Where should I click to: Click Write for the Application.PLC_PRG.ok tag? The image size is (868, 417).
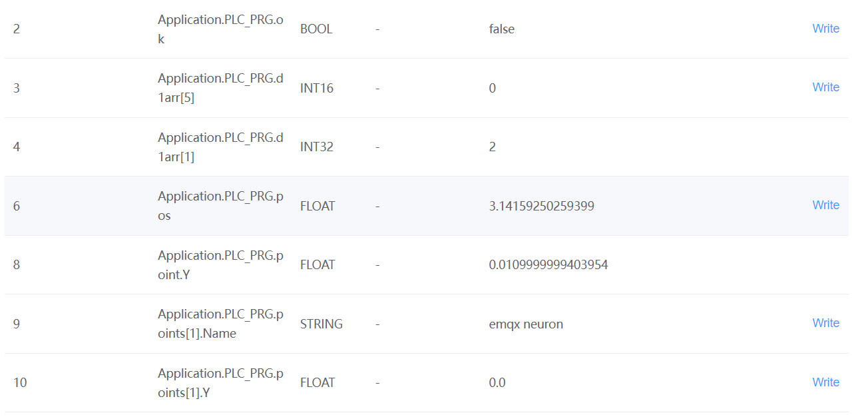tap(825, 29)
